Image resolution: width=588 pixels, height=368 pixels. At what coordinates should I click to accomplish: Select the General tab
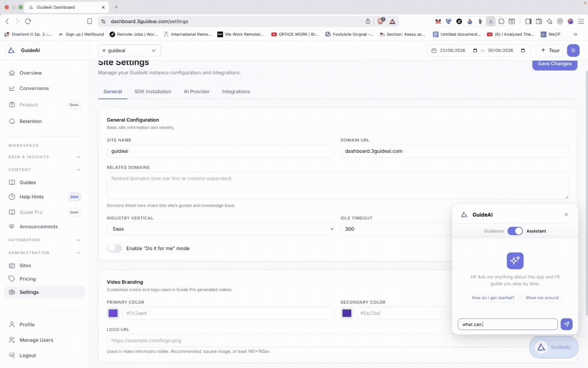[112, 91]
